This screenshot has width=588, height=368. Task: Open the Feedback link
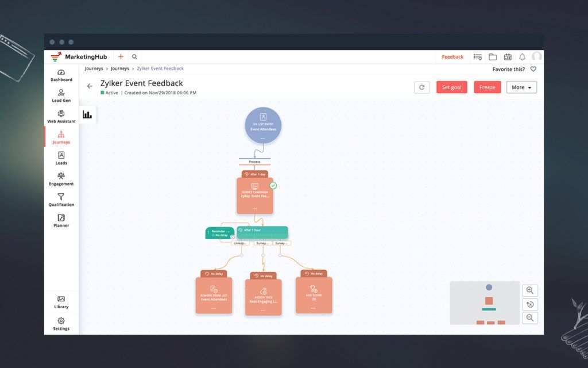tap(452, 57)
